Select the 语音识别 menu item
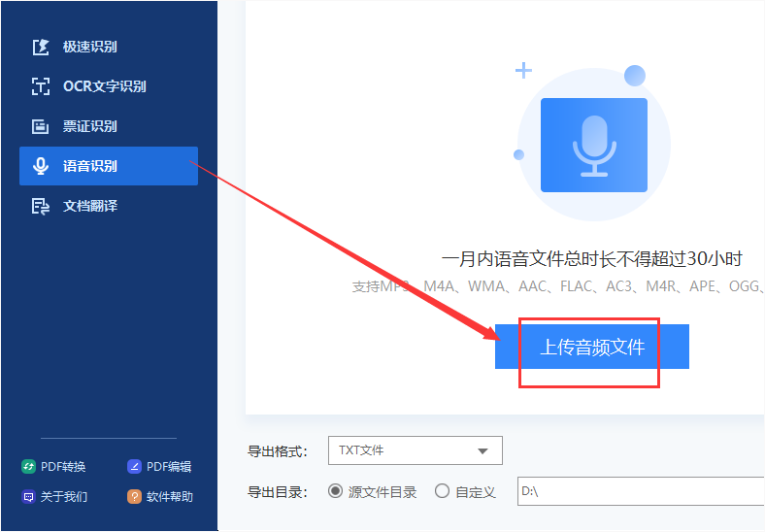The width and height of the screenshot is (765, 532). pos(109,166)
